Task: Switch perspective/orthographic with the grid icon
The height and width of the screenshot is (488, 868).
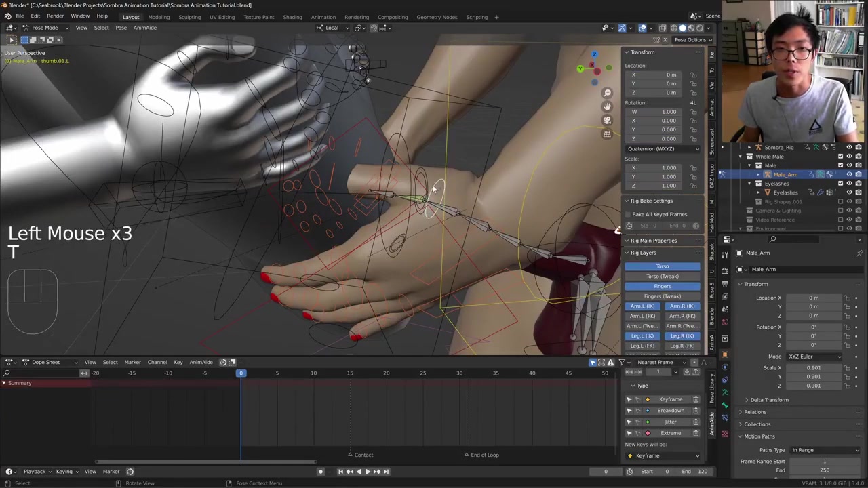Action: (x=607, y=134)
